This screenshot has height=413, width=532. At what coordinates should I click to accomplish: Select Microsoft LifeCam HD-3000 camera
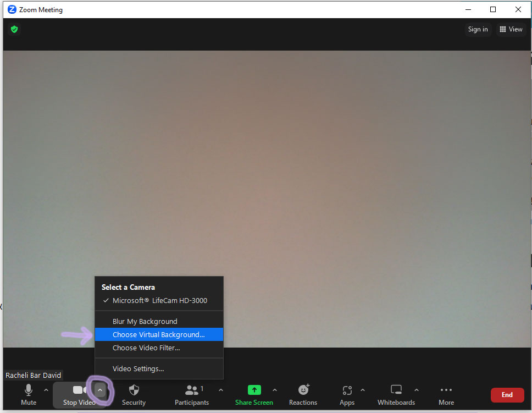coord(159,301)
